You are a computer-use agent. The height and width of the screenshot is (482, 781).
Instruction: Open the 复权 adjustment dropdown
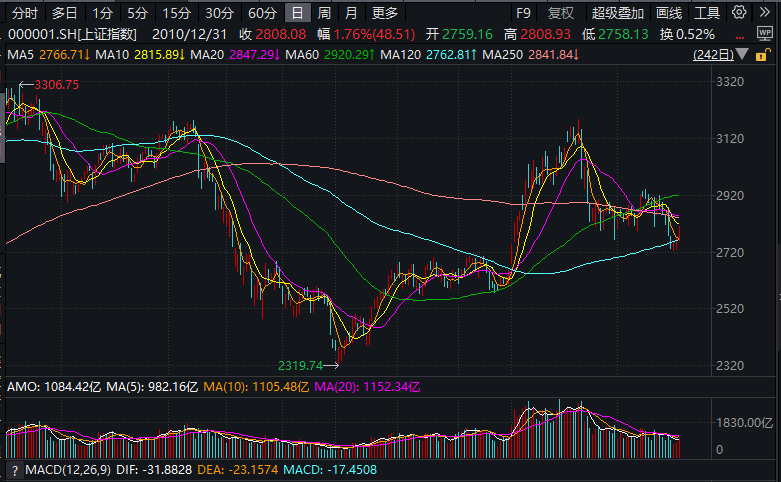[561, 13]
